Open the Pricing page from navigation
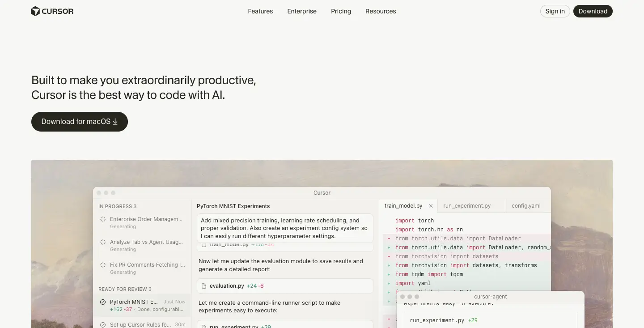The width and height of the screenshot is (644, 328). click(x=341, y=11)
